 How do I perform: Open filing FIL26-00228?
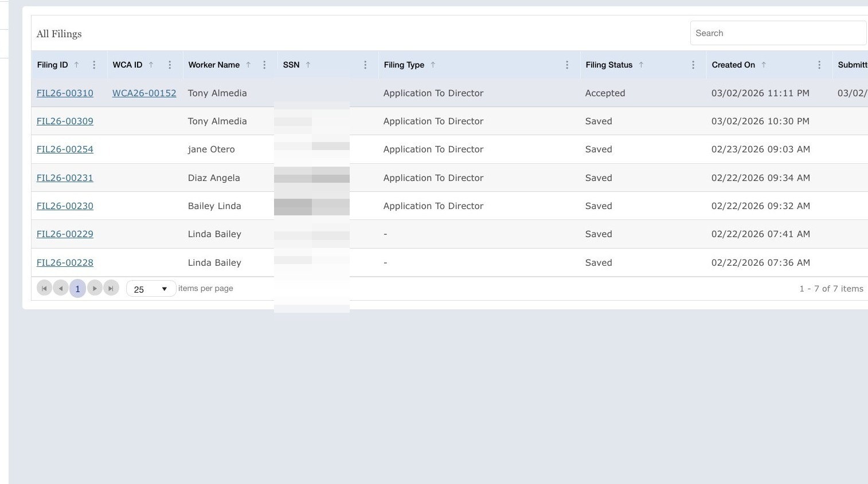click(x=65, y=262)
